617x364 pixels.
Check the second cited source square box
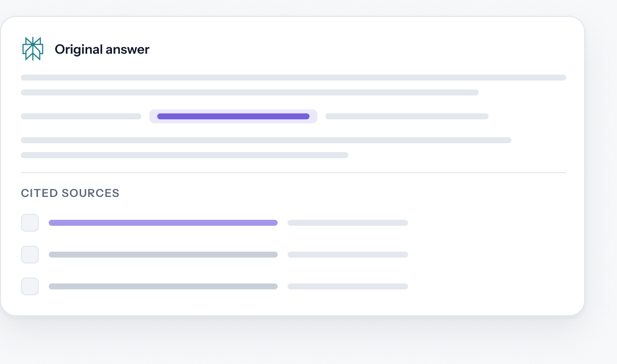tap(30, 255)
